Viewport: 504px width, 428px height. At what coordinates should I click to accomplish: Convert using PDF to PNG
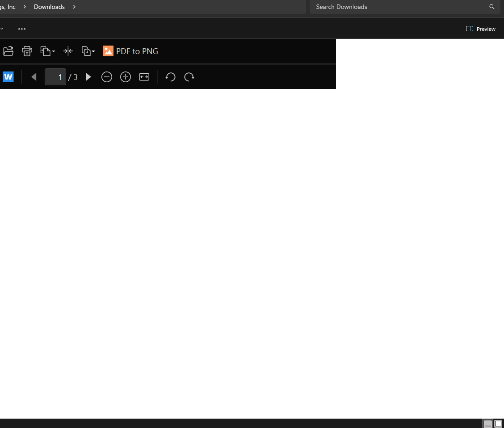pos(130,51)
